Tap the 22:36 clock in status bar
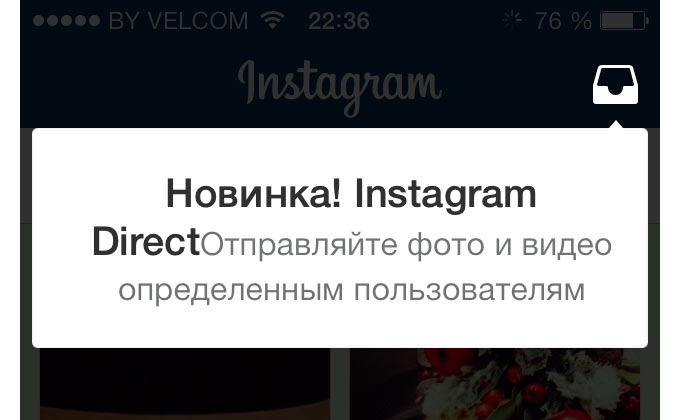 tap(339, 21)
